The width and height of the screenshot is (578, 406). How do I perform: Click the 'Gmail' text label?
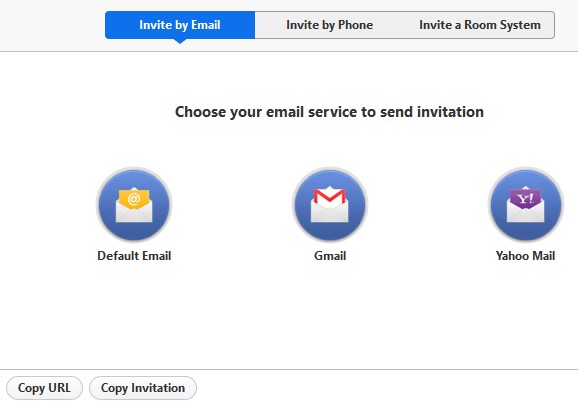tap(330, 256)
